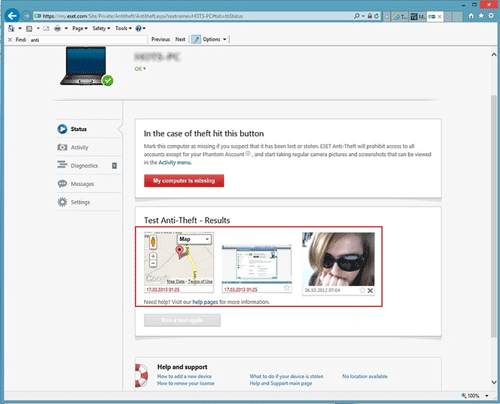Image resolution: width=500 pixels, height=404 pixels.
Task: Click the Find text input field
Action: [x=88, y=40]
